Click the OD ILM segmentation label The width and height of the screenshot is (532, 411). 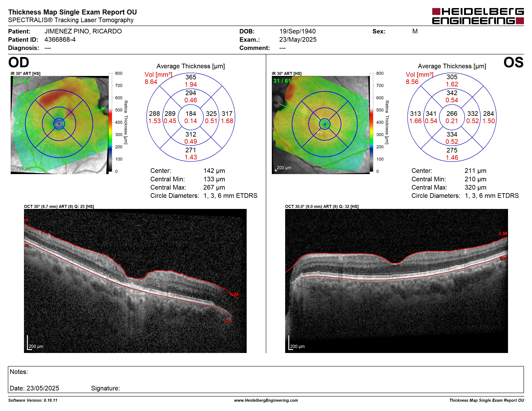coord(234,294)
